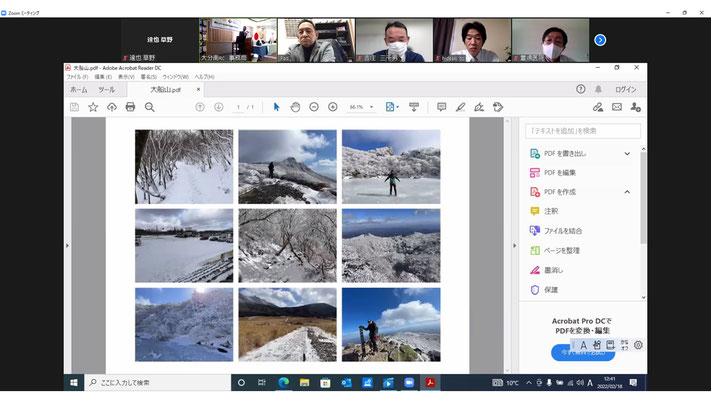
Task: Open the 保護 protect tool
Action: (x=544, y=290)
